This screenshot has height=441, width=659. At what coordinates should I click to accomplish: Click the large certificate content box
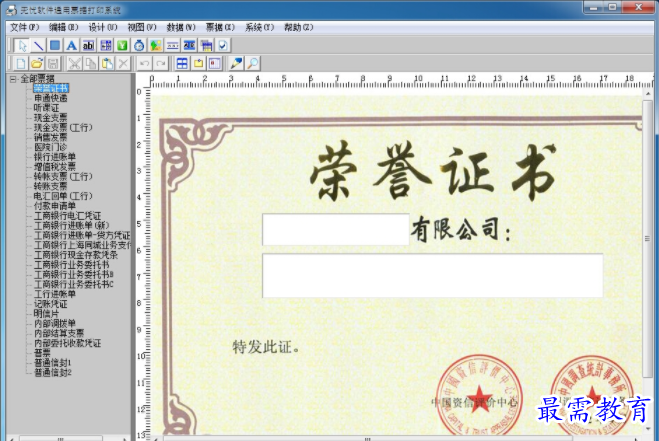432,276
